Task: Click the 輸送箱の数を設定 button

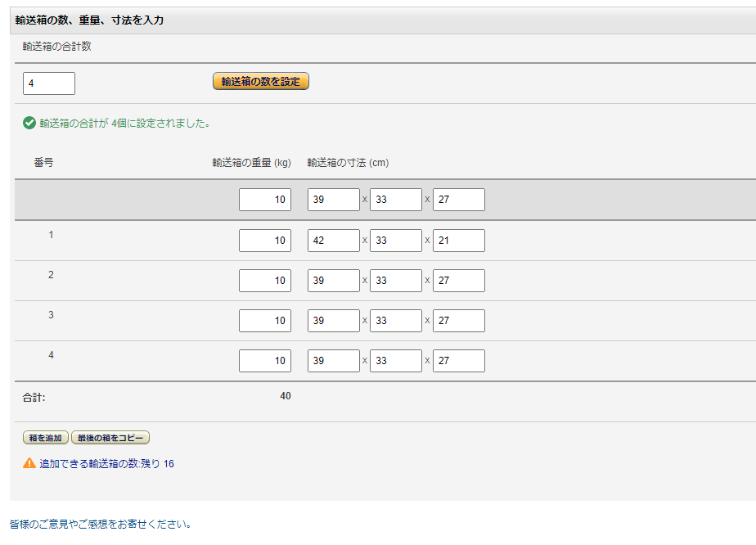Action: coord(261,82)
